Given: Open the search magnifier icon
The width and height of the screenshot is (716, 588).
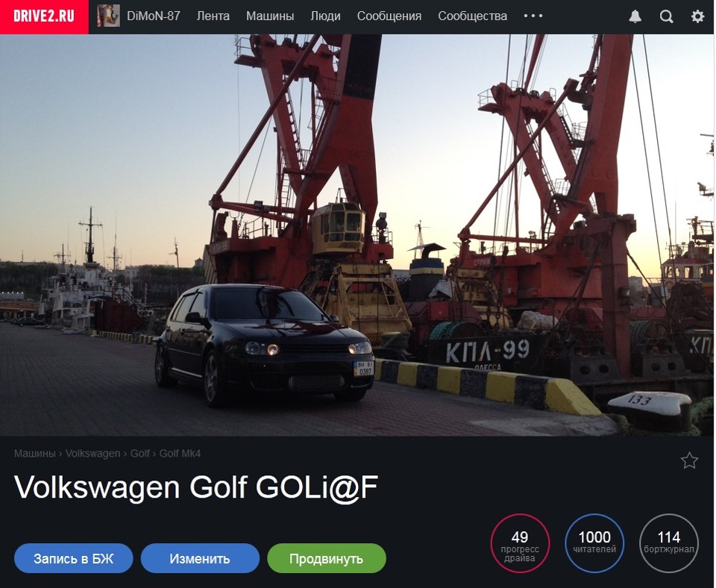Looking at the screenshot, I should click(x=666, y=17).
